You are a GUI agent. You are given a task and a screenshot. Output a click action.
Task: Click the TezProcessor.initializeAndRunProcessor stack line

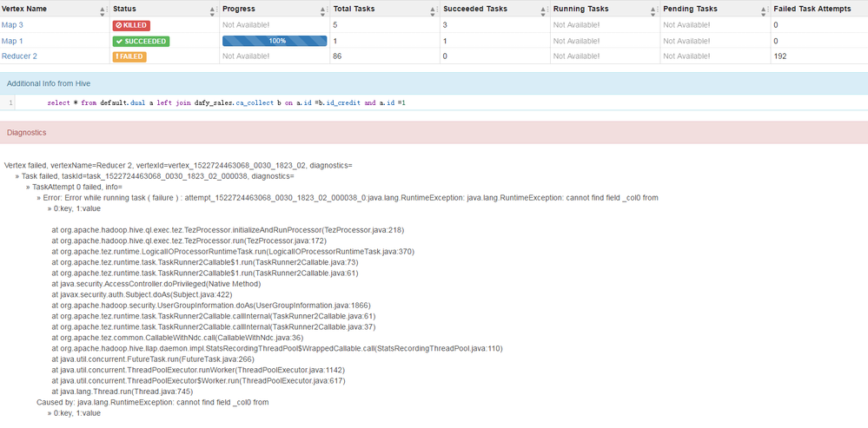pos(229,229)
